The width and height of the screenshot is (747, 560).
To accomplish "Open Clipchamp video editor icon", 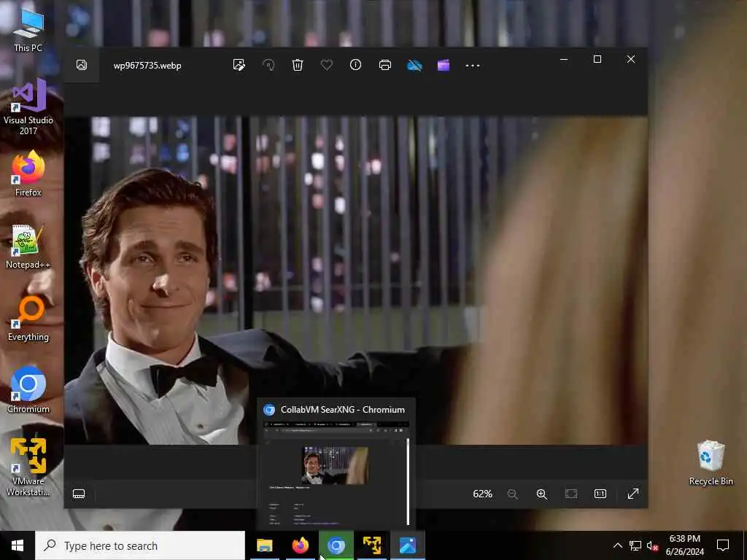I will click(444, 65).
